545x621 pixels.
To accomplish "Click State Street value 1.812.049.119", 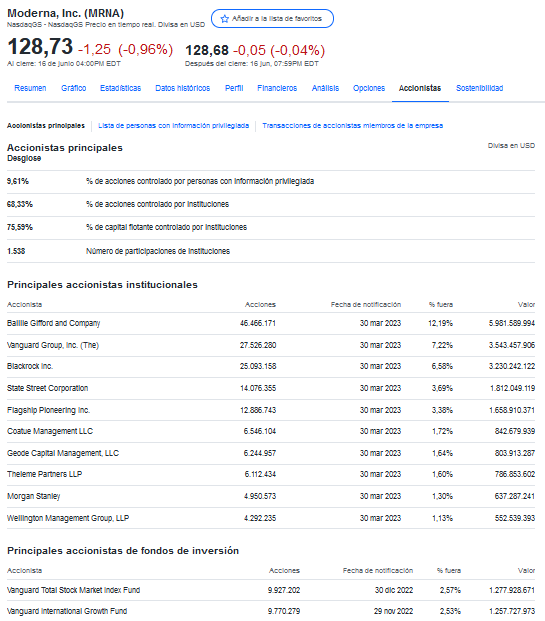I will point(513,388).
